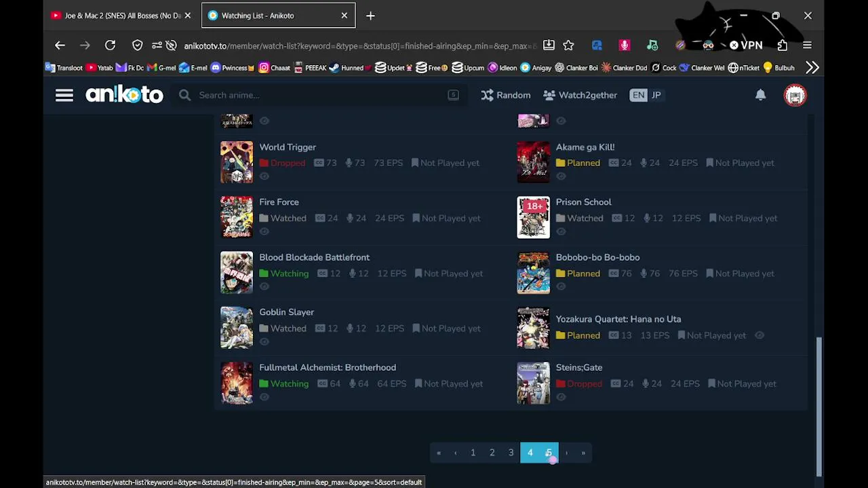Bookmark this page with the star icon

[x=568, y=45]
